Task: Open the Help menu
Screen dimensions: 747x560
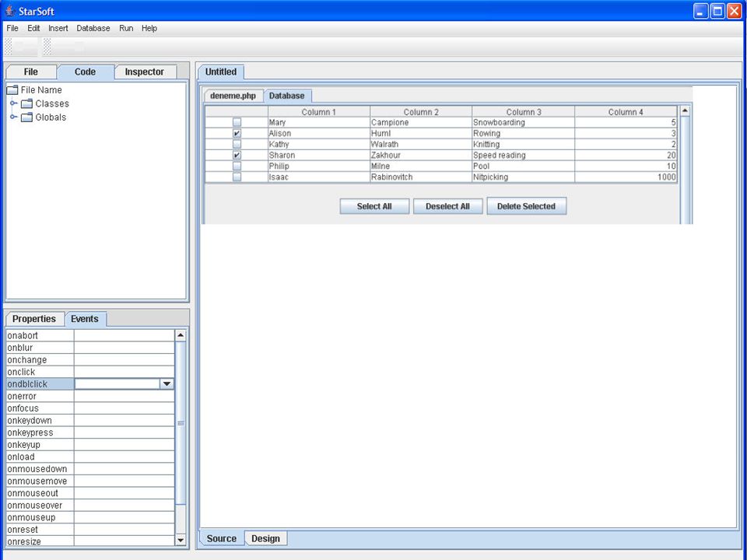Action: point(149,28)
